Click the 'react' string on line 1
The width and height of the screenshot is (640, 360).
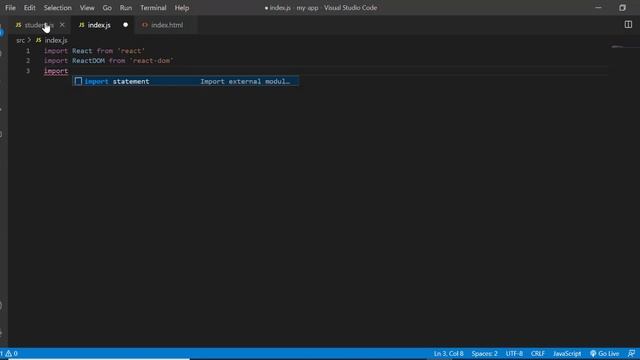(131, 51)
